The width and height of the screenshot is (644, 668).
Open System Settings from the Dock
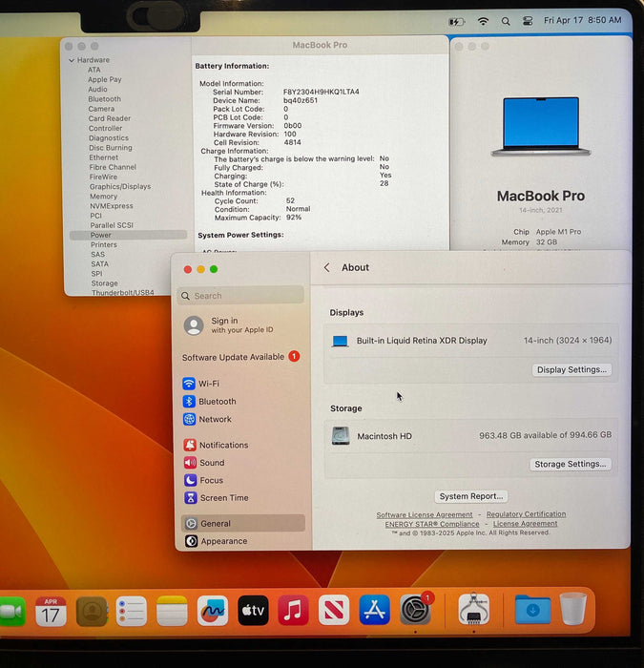click(415, 610)
